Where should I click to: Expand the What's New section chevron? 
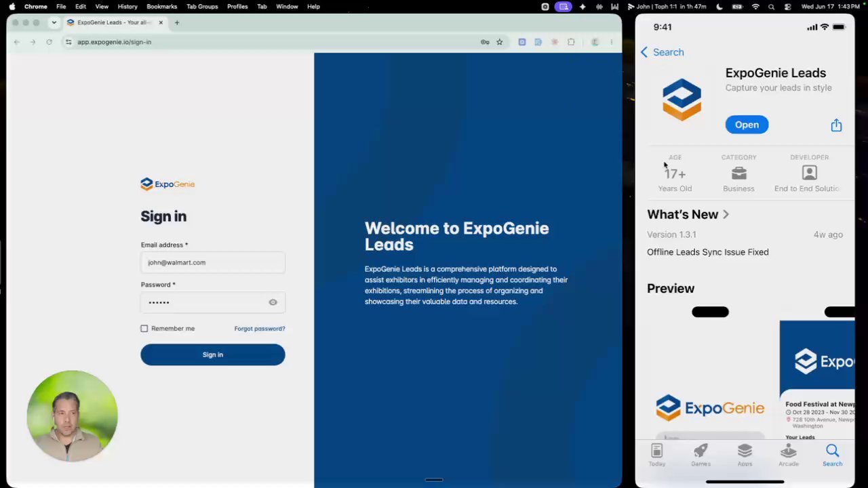coord(726,214)
